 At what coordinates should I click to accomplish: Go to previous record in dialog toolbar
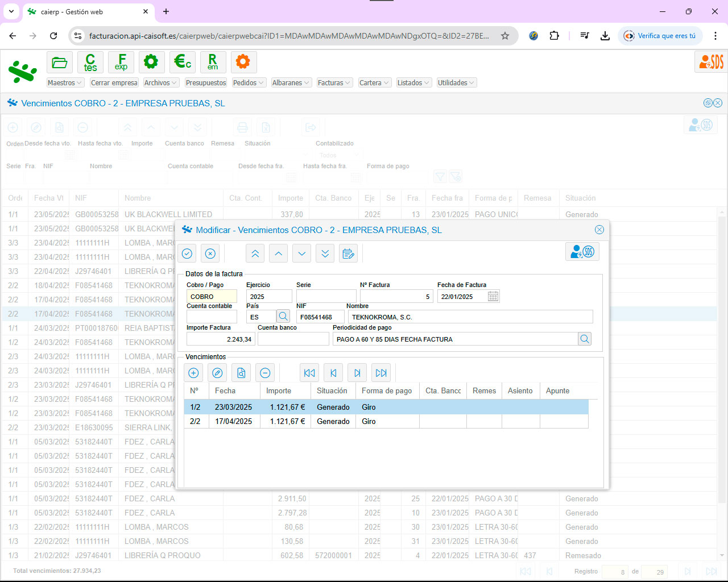click(279, 253)
